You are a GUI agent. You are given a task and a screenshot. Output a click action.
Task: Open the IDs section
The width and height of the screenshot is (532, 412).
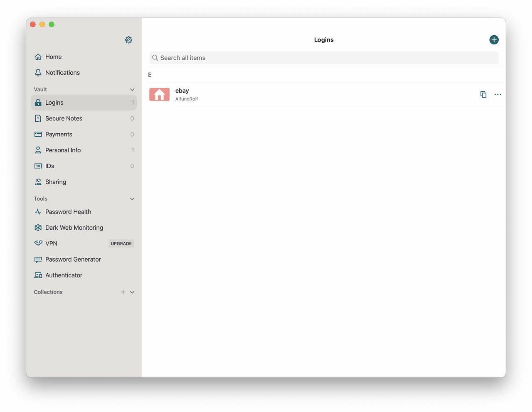(84, 166)
